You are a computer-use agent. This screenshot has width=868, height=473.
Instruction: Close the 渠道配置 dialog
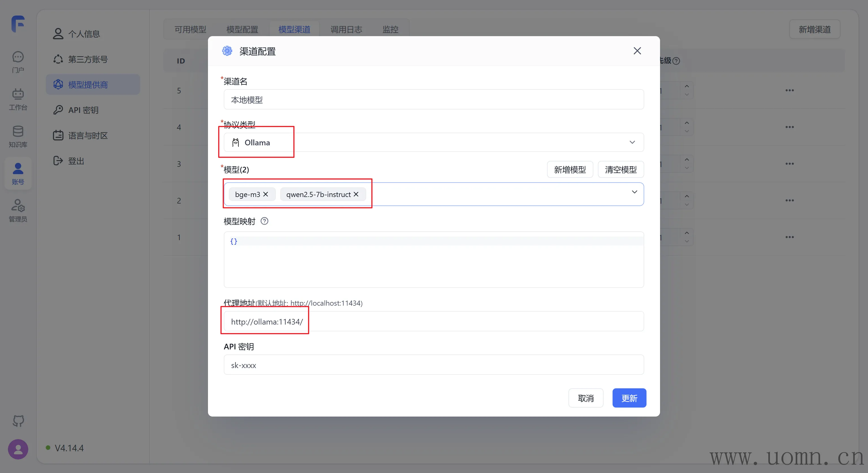(637, 51)
